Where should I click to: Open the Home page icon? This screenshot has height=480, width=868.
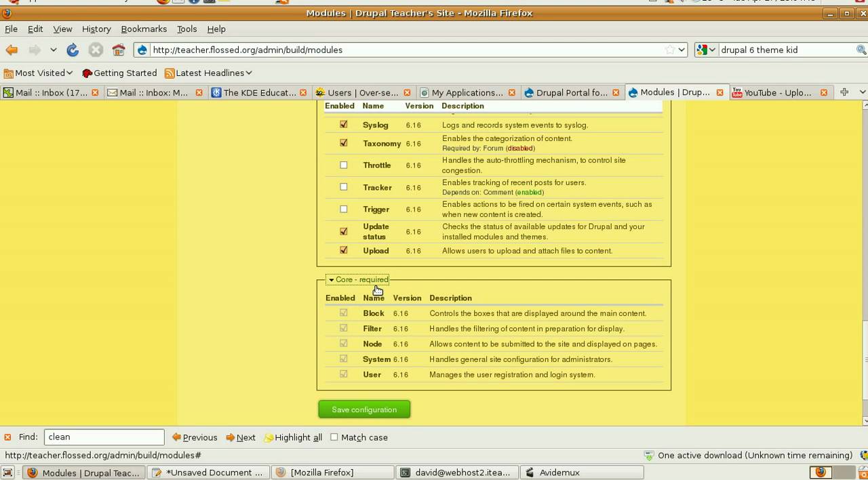[119, 49]
